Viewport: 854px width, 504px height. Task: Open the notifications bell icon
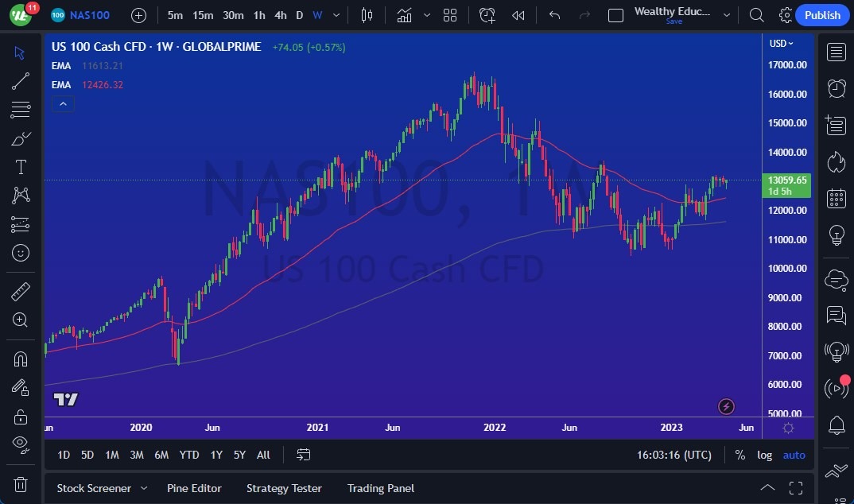[836, 425]
